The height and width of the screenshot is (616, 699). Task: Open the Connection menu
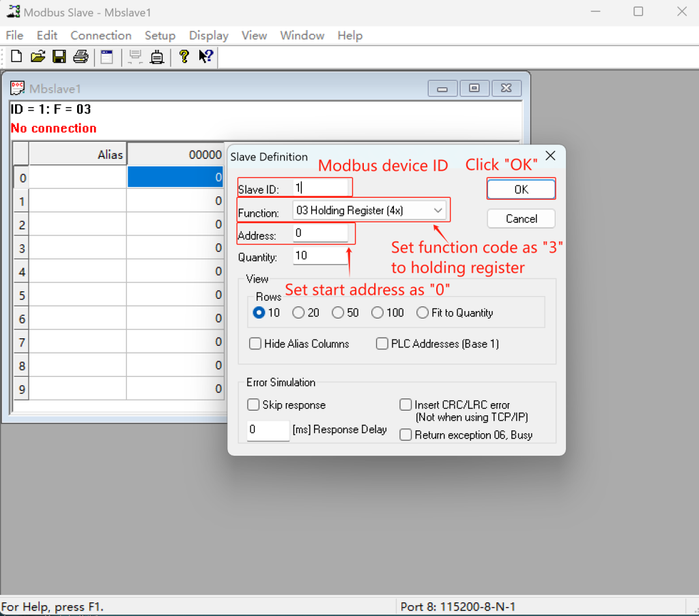pos(100,35)
